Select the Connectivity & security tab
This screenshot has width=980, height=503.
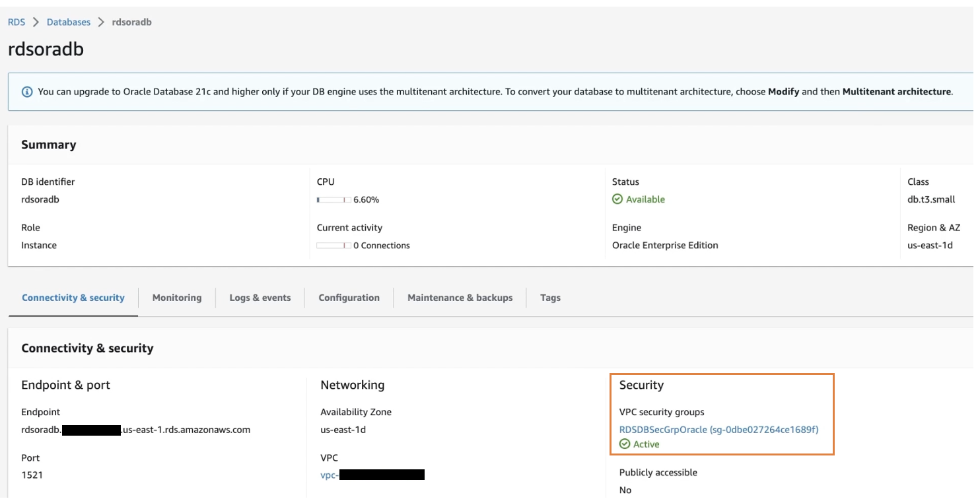[x=73, y=298]
